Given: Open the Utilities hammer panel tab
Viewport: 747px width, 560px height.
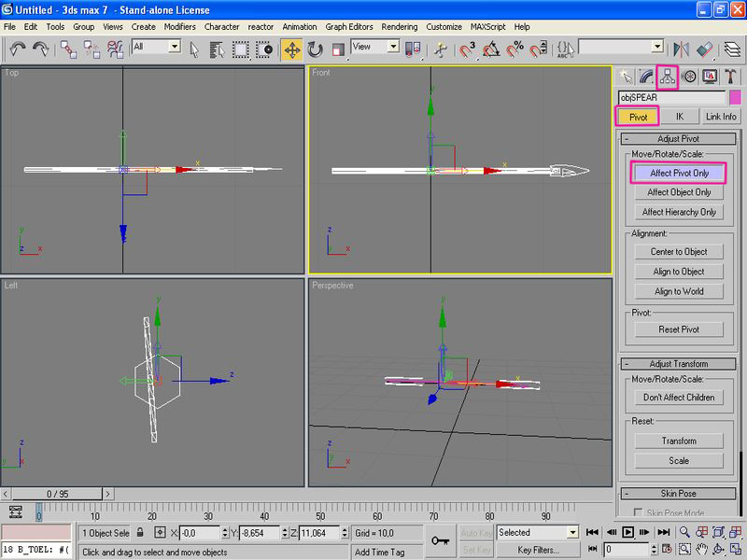Looking at the screenshot, I should click(x=731, y=77).
